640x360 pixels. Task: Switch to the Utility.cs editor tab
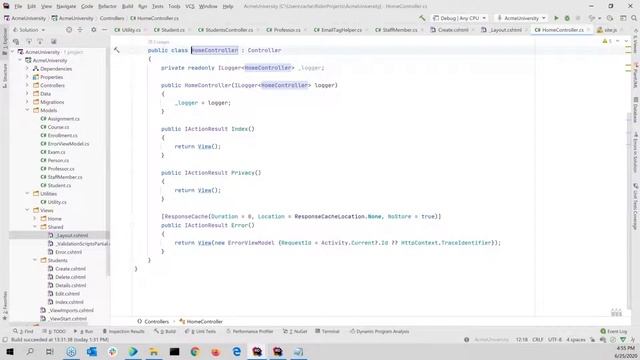(128, 30)
